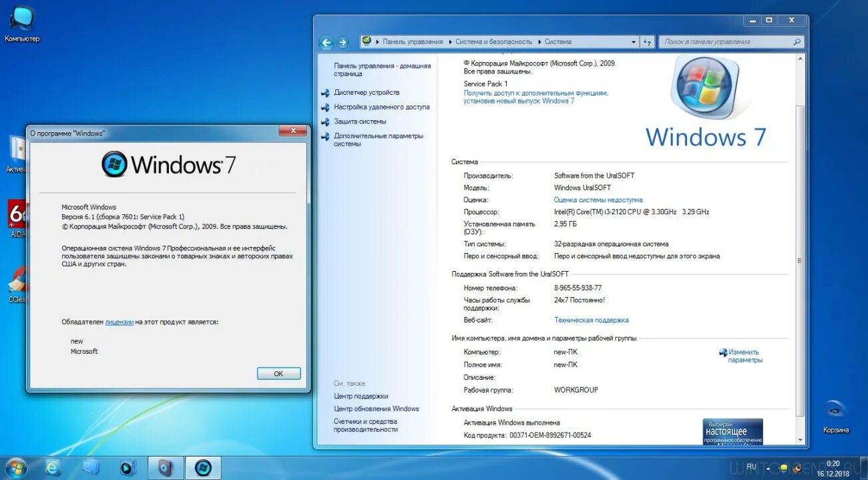868x480 pixels.
Task: Open Панель управления - домашняя страница
Action: tap(382, 70)
